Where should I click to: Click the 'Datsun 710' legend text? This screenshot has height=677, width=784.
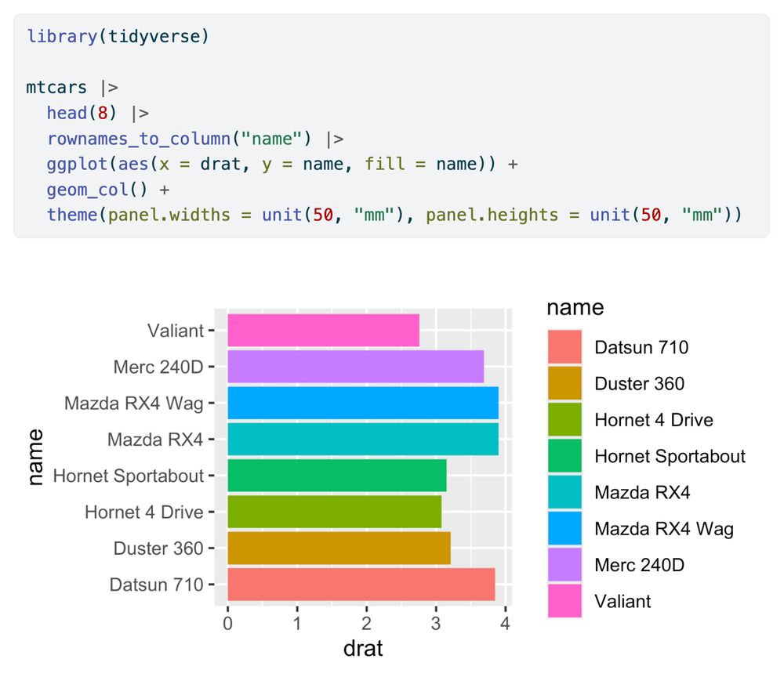(641, 347)
